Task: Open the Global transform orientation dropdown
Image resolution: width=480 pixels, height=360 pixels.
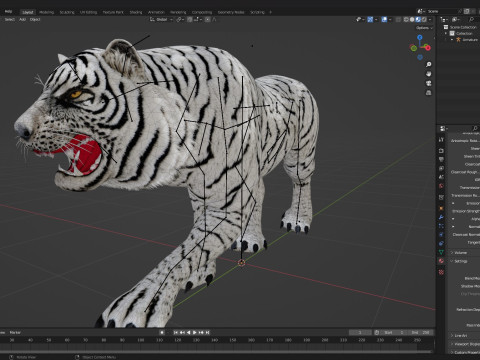Action: [x=161, y=20]
